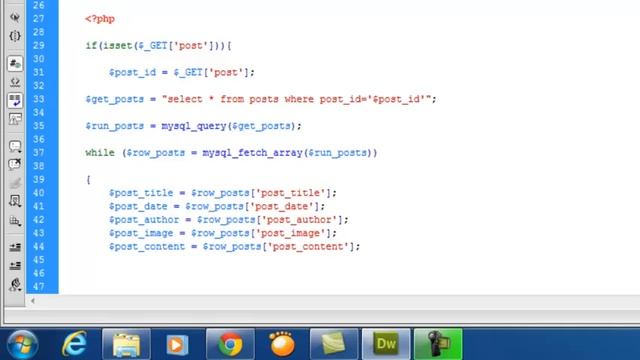Image resolution: width=640 pixels, height=360 pixels.
Task: Open Windows Explorer from the taskbar
Action: point(126,344)
